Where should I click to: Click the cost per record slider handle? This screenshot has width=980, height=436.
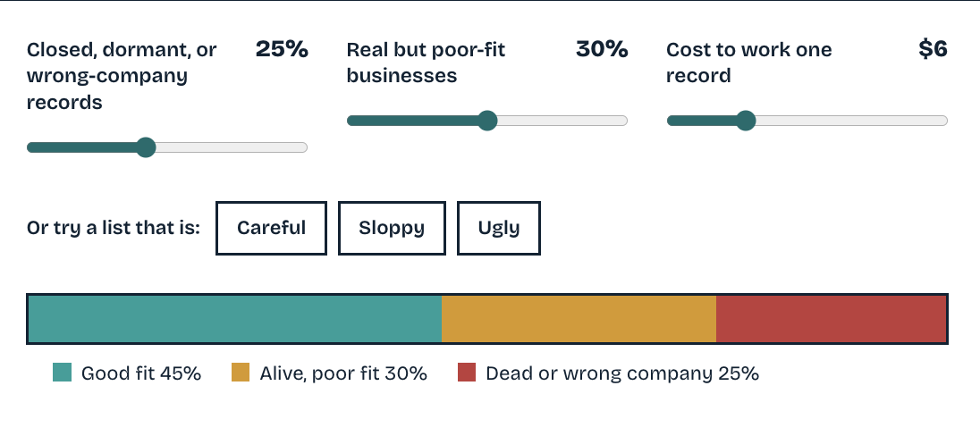pyautogui.click(x=746, y=121)
